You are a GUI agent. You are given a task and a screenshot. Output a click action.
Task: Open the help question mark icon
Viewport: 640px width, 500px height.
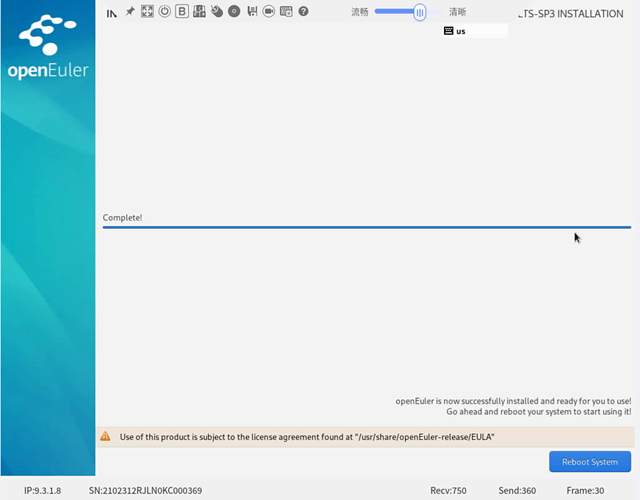pyautogui.click(x=303, y=12)
